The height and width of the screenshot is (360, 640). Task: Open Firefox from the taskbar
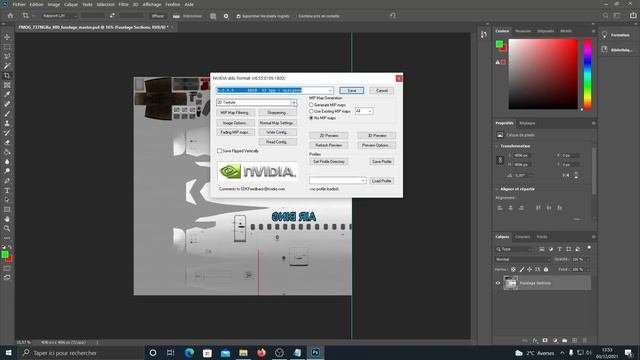[261, 353]
